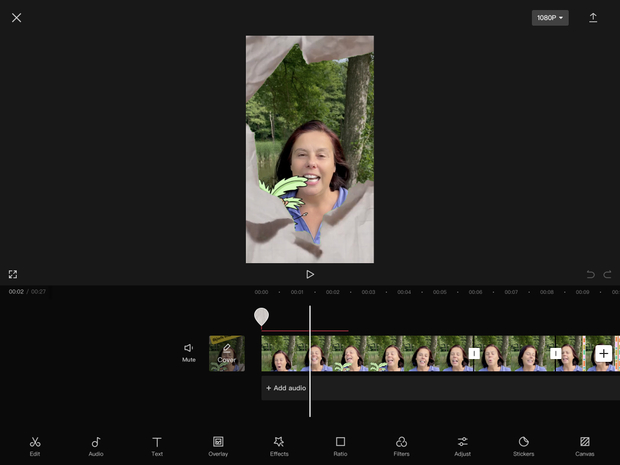620x465 pixels.
Task: Open the Adjust settings
Action: pos(462,446)
